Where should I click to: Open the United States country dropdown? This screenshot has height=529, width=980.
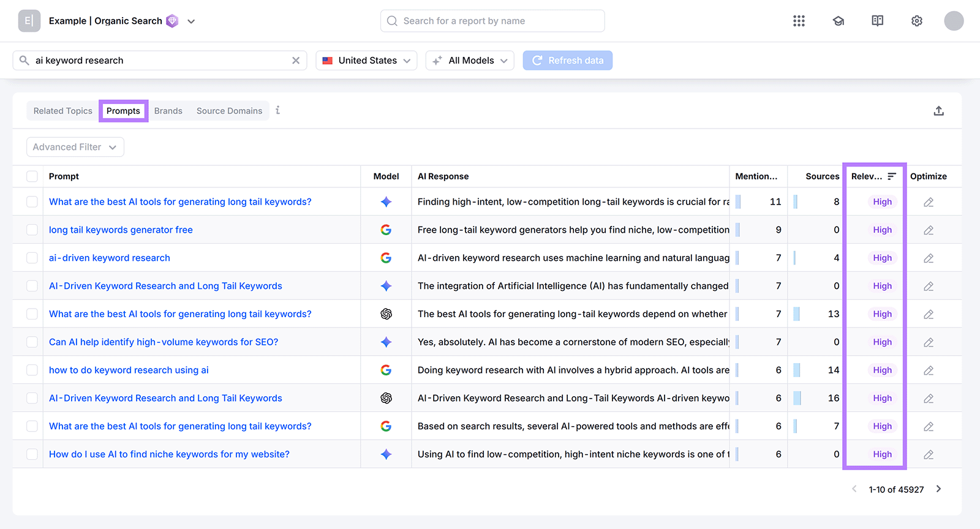pyautogui.click(x=366, y=60)
